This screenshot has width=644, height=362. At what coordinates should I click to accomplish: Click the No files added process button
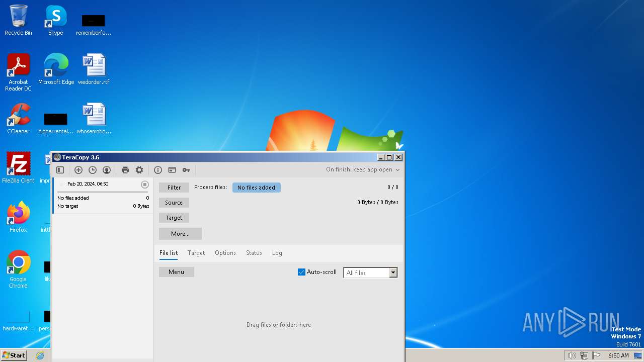[x=257, y=188]
